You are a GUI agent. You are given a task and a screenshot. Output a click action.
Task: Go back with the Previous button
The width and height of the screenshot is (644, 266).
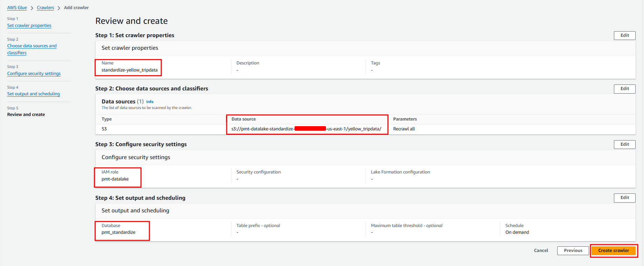click(573, 251)
